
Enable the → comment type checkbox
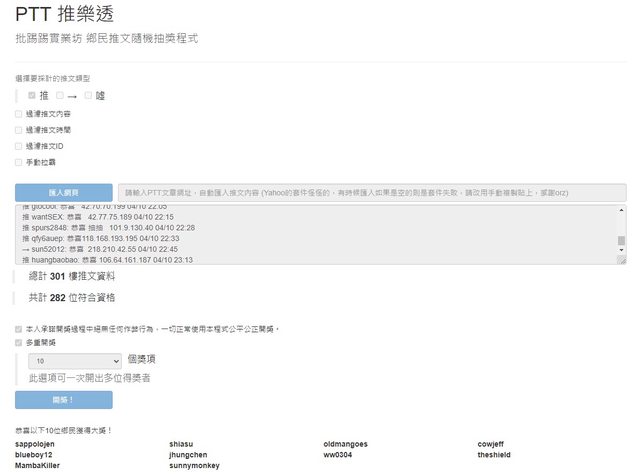[60, 95]
